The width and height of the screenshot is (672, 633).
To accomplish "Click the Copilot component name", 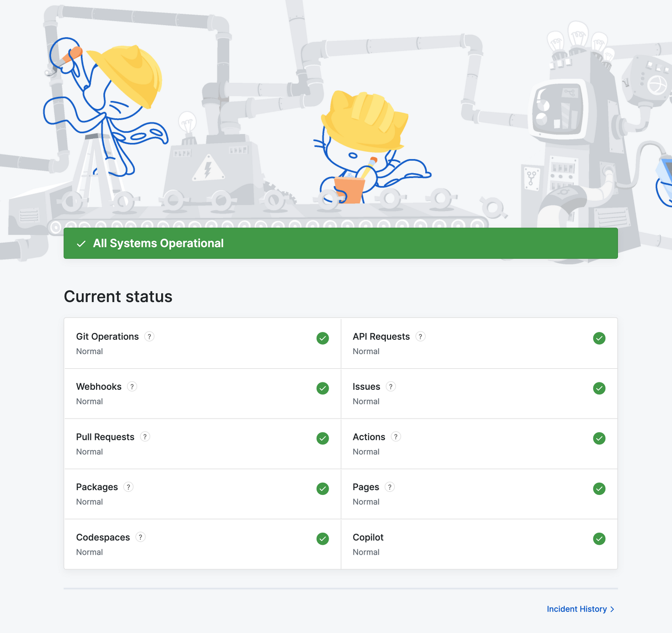I will coord(368,537).
